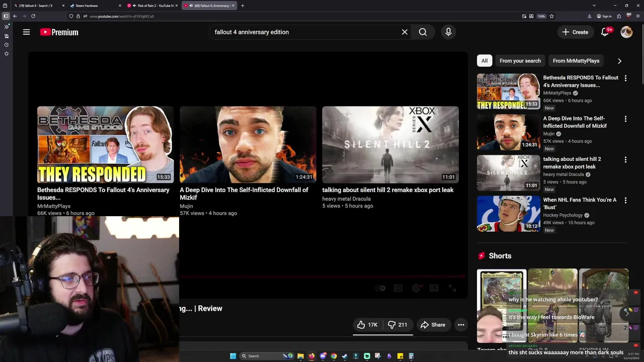The height and width of the screenshot is (362, 644).
Task: Open the account avatar menu
Action: point(626,32)
